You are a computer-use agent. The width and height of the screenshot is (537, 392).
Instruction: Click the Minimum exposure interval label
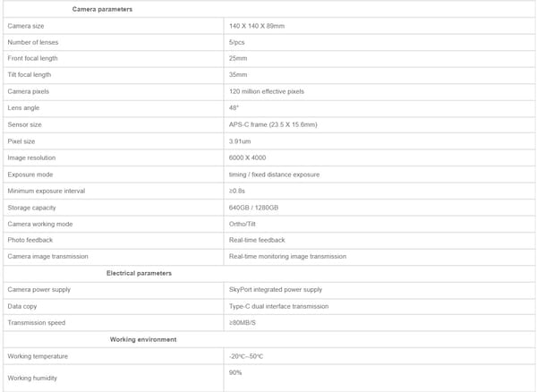[x=46, y=191]
